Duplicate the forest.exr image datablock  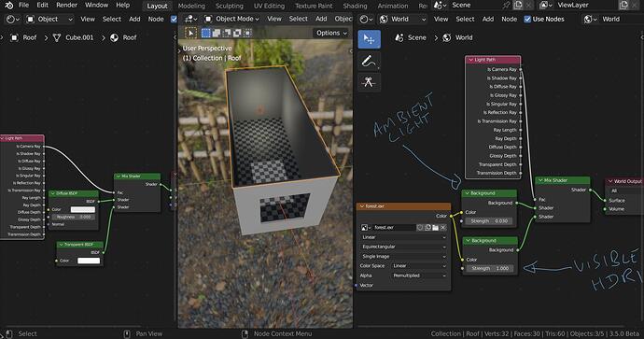[427, 227]
